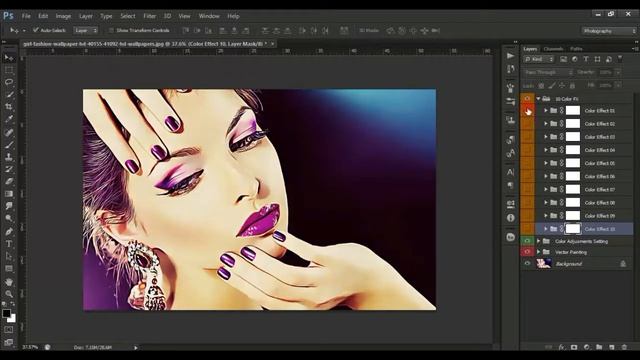Image resolution: width=640 pixels, height=360 pixels.
Task: Open the Layer menu
Action: [86, 16]
